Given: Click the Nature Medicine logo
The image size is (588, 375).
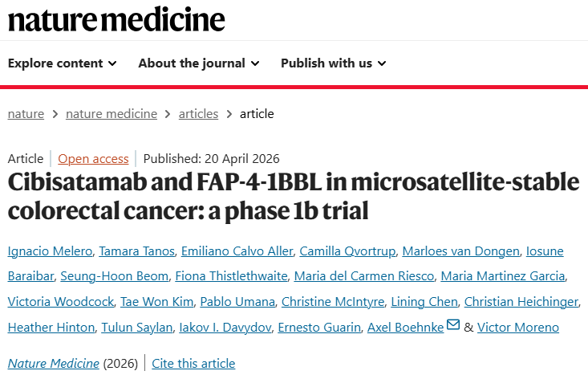Looking at the screenshot, I should click(116, 18).
